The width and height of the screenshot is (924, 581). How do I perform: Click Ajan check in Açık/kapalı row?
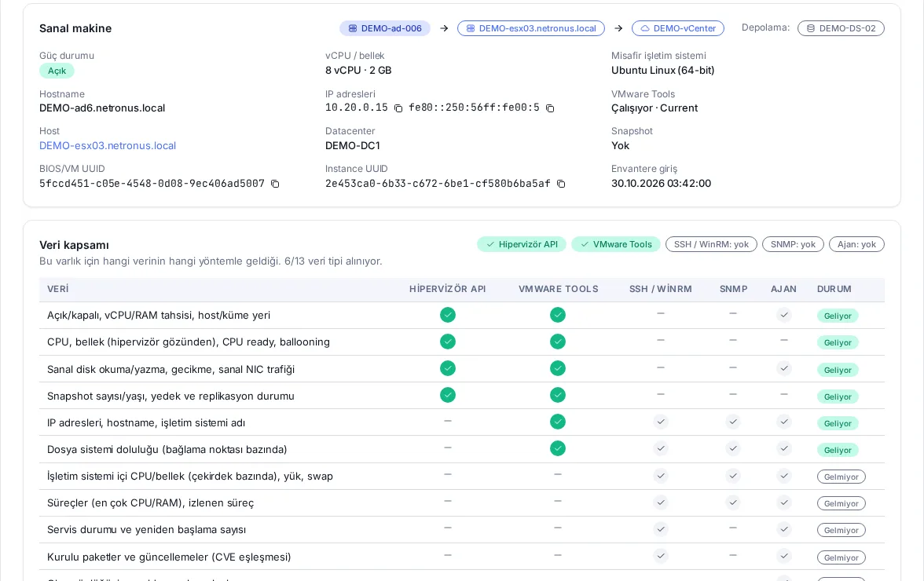pos(784,315)
